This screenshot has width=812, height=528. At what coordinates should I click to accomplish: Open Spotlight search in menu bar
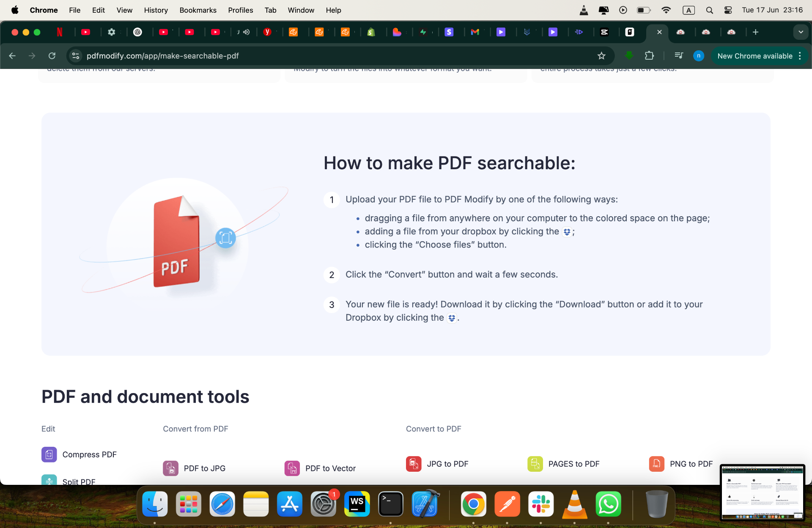710,10
